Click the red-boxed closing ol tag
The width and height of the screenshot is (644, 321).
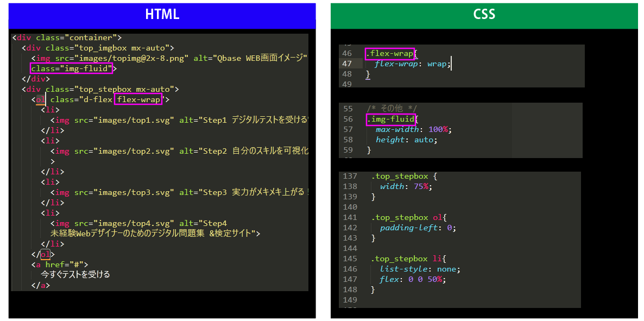[45, 254]
